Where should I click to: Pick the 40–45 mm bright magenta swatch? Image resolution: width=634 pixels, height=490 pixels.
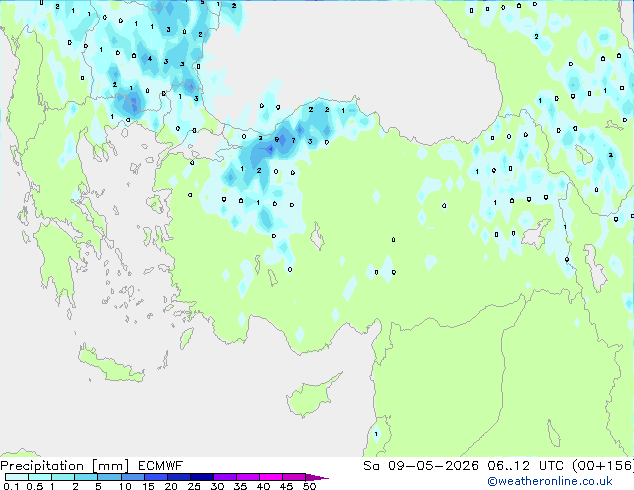click(x=271, y=477)
